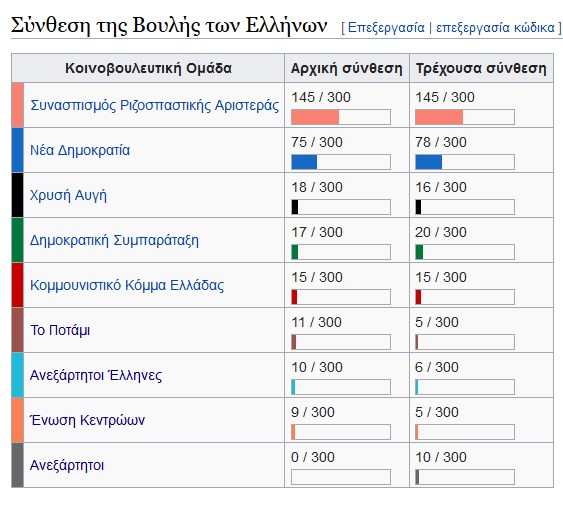Open the Νέα Δημοκρατία link

(x=80, y=150)
